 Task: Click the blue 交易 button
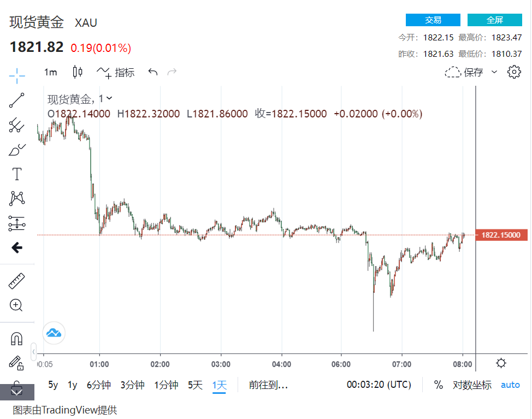click(433, 20)
